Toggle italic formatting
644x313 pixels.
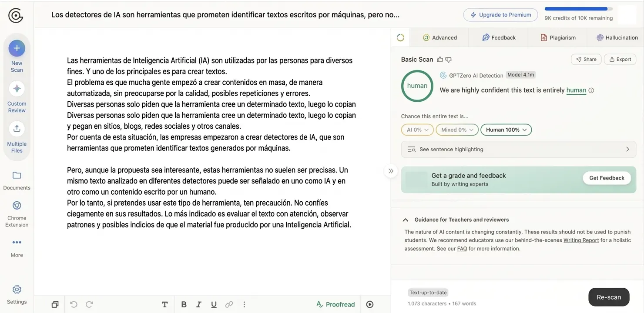(x=199, y=304)
